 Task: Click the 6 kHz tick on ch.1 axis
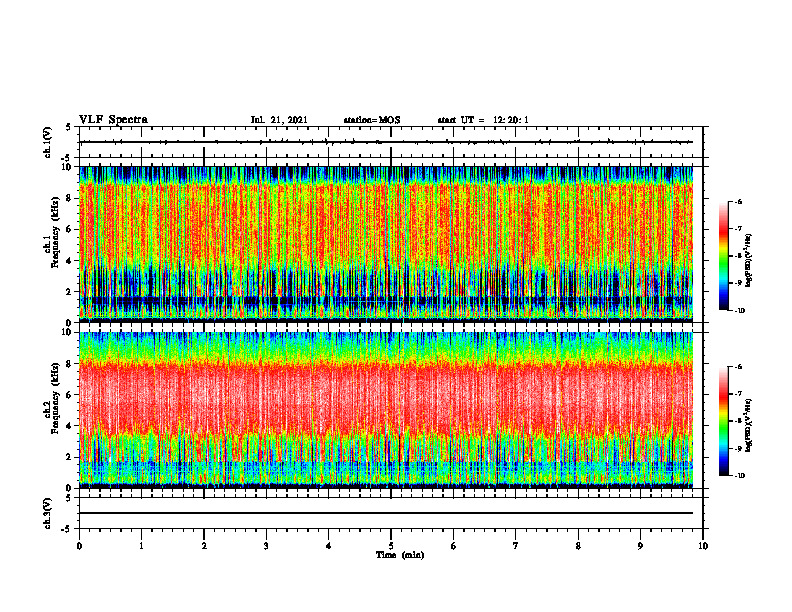[x=70, y=229]
